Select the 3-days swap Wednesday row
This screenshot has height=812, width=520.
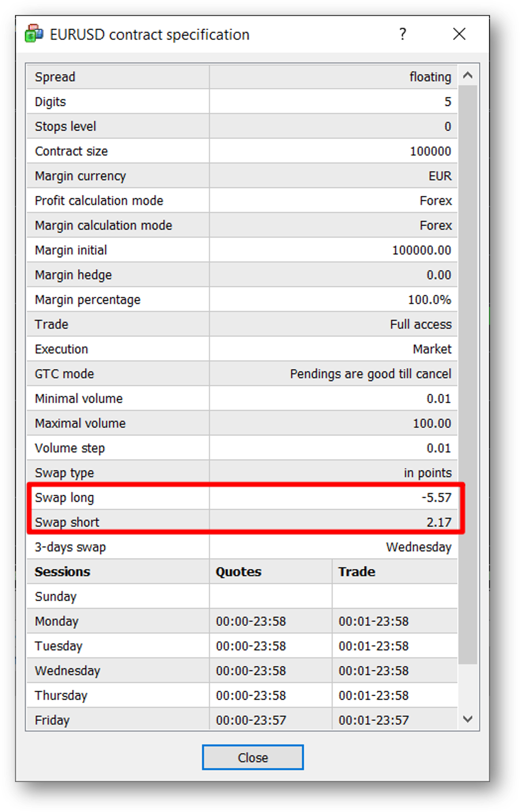click(242, 547)
